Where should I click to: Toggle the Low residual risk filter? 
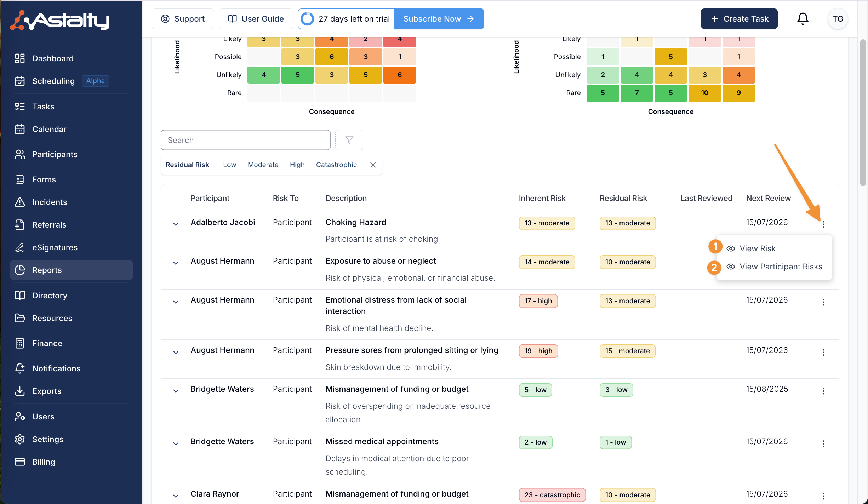(x=229, y=165)
